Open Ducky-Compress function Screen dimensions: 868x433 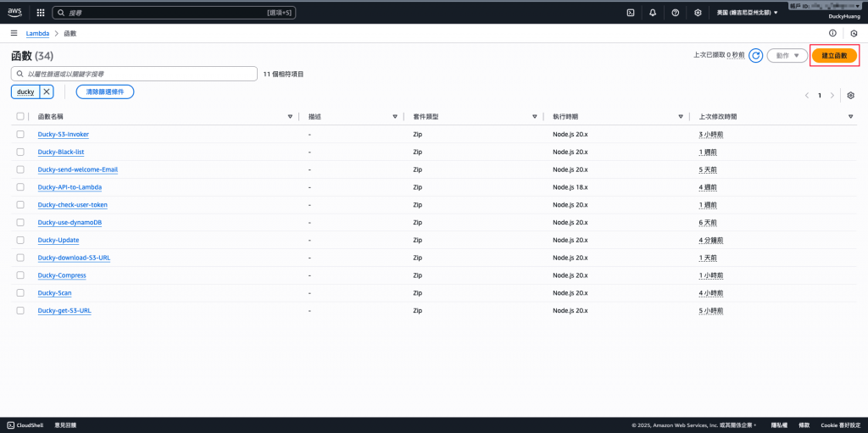[x=61, y=275]
